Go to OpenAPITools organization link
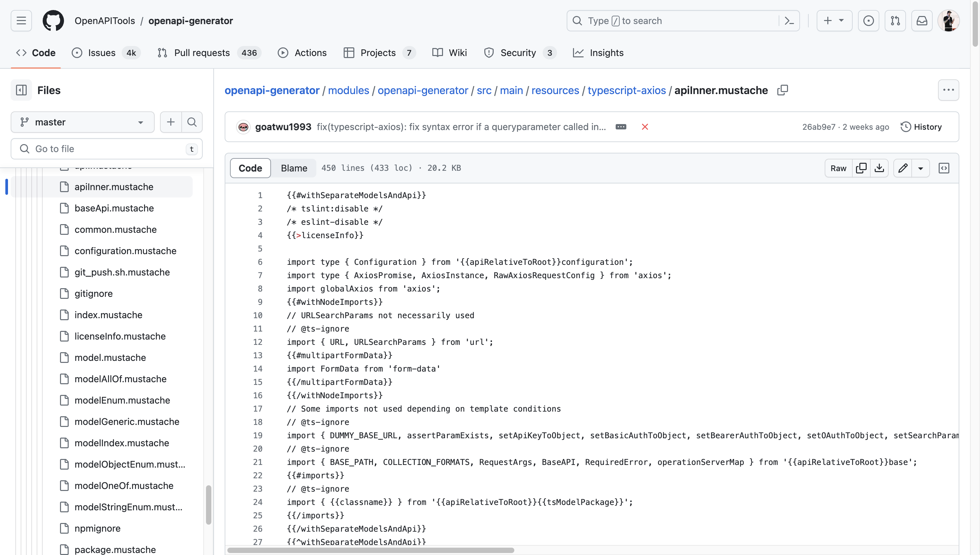The width and height of the screenshot is (980, 555). point(105,21)
